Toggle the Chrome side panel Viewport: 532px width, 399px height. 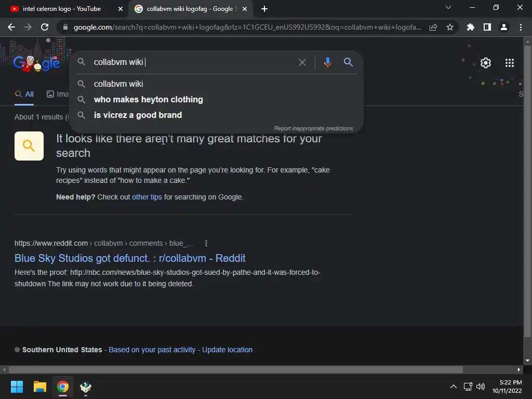pos(487,27)
